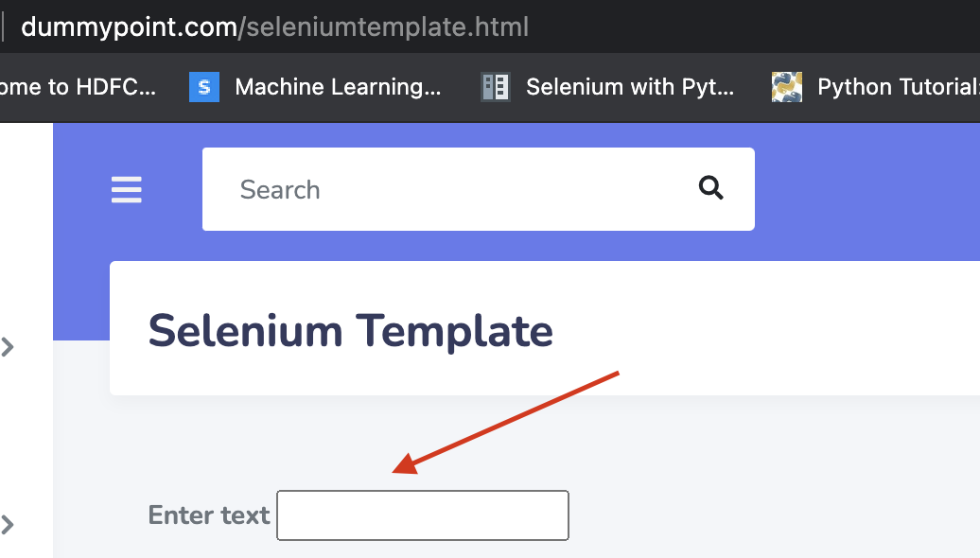Open the Python Tutorials bookmark label
The image size is (980, 558).
(897, 88)
